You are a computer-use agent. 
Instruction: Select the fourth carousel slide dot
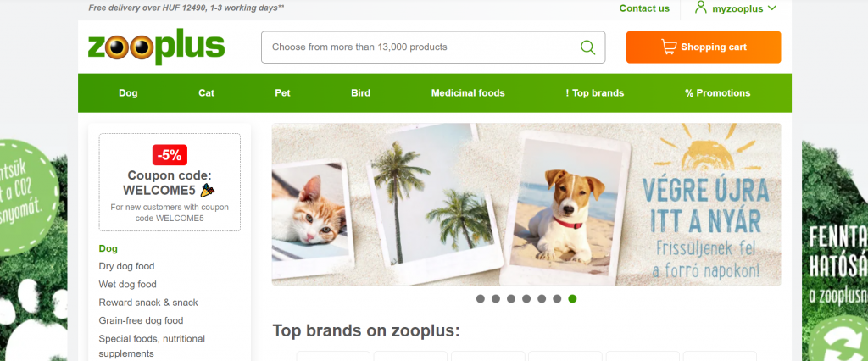(x=526, y=299)
